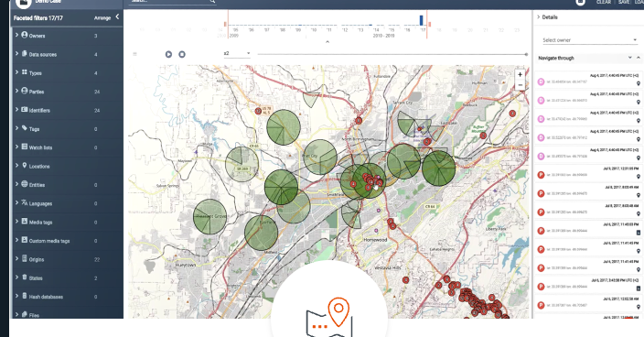This screenshot has height=337, width=644.
Task: Stop timeline playback with the stop button
Action: click(182, 54)
